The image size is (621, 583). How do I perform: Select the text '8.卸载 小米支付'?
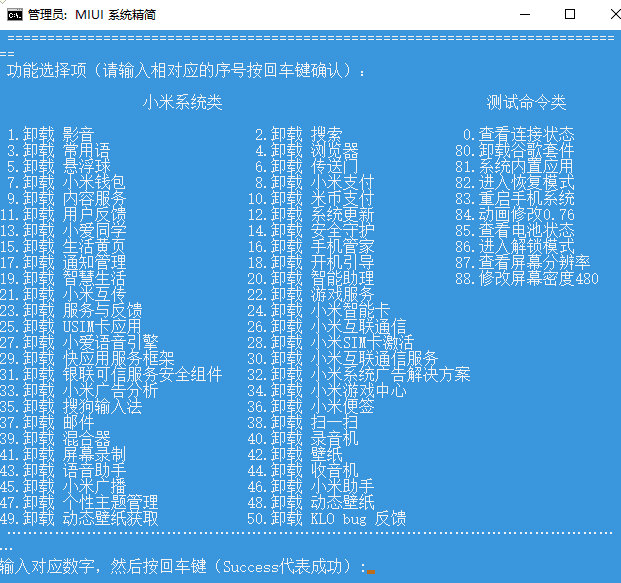314,183
